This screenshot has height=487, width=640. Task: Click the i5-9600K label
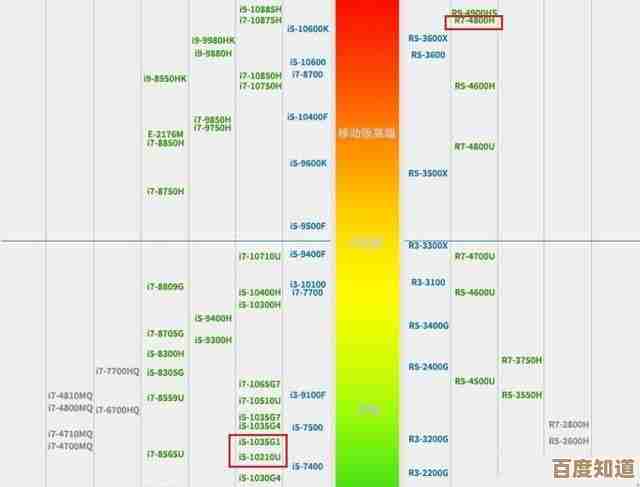point(308,163)
